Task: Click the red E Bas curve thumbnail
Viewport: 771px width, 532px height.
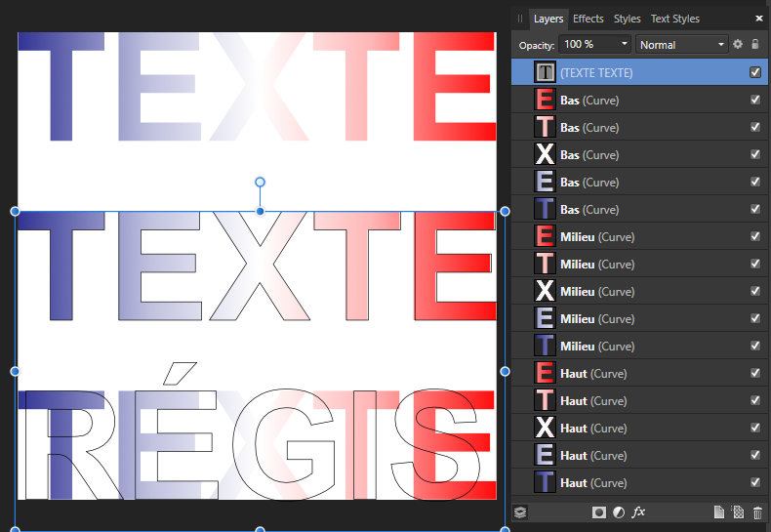Action: 545,100
